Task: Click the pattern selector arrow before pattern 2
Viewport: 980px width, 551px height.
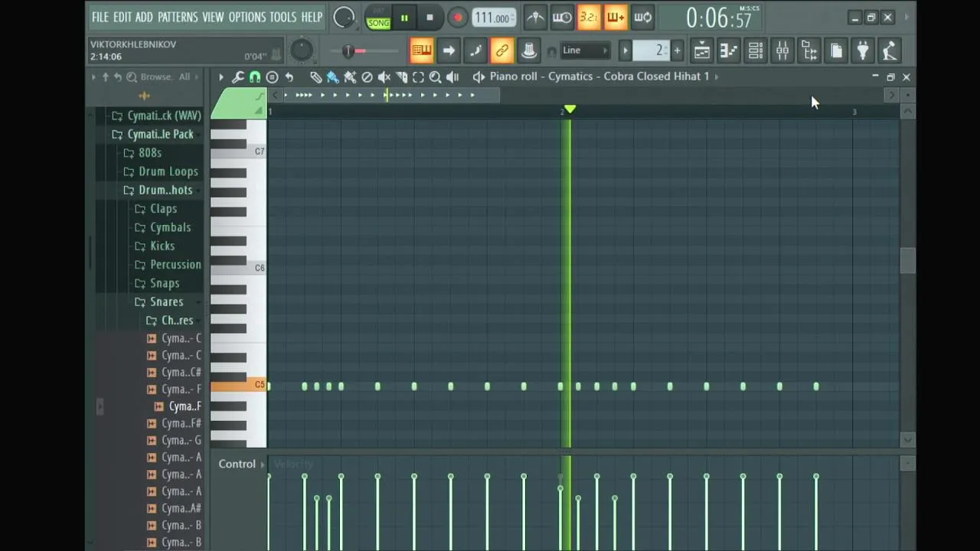Action: pos(625,51)
